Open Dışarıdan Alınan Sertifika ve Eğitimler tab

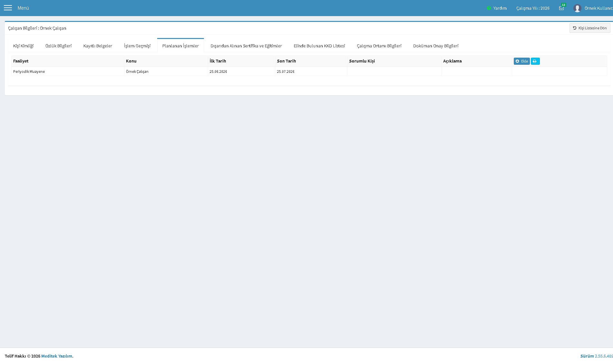[246, 46]
